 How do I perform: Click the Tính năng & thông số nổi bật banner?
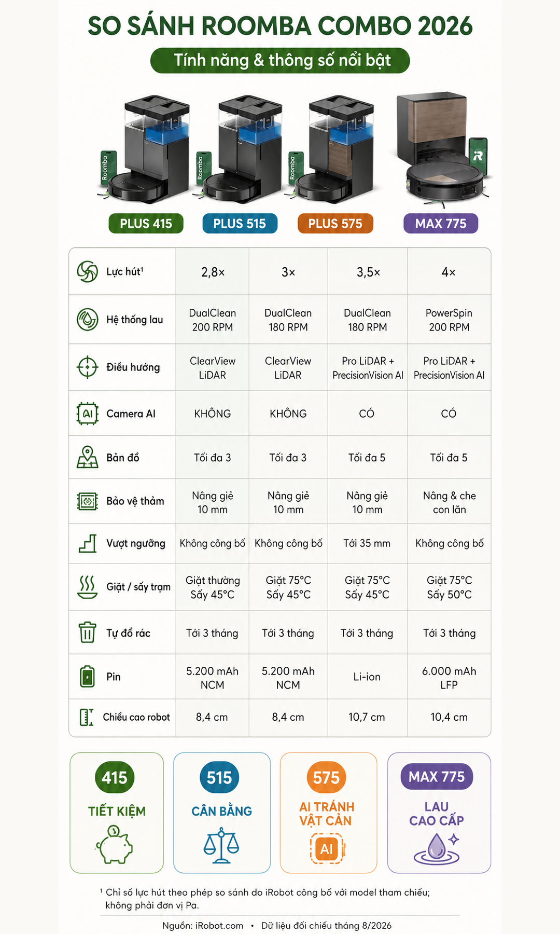tap(280, 61)
